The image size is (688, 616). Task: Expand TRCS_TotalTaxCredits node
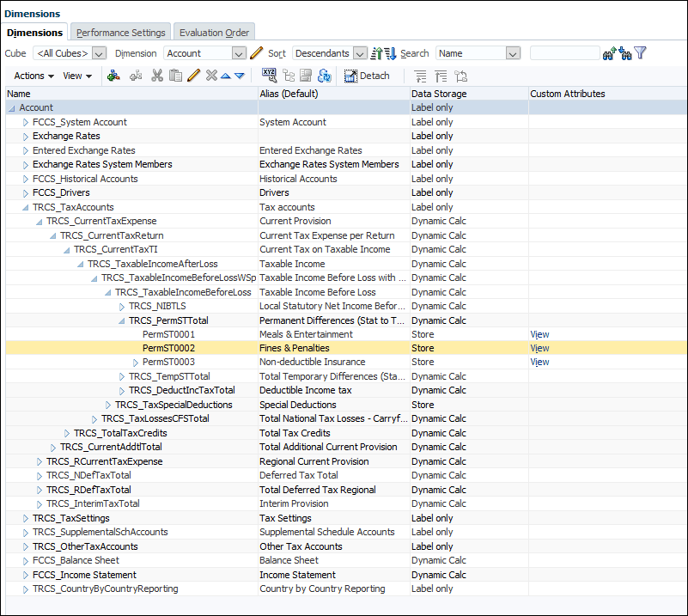point(67,434)
